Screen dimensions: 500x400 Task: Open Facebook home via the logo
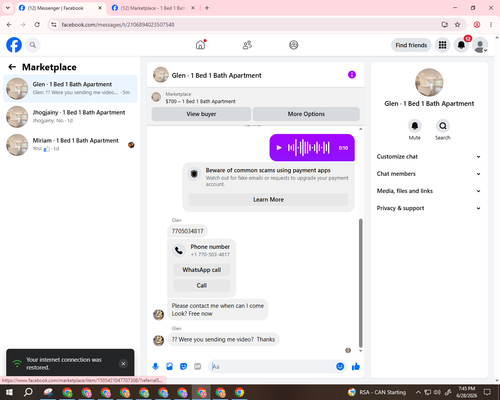pos(14,45)
